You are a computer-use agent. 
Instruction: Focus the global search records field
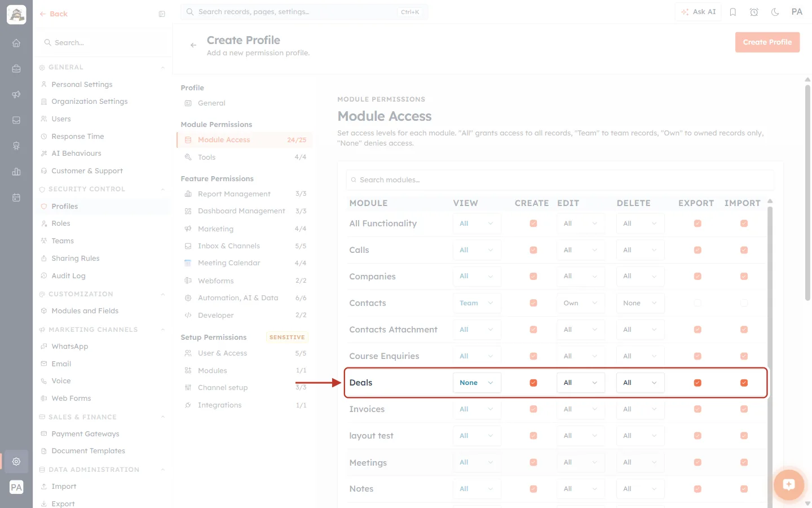[x=304, y=12]
